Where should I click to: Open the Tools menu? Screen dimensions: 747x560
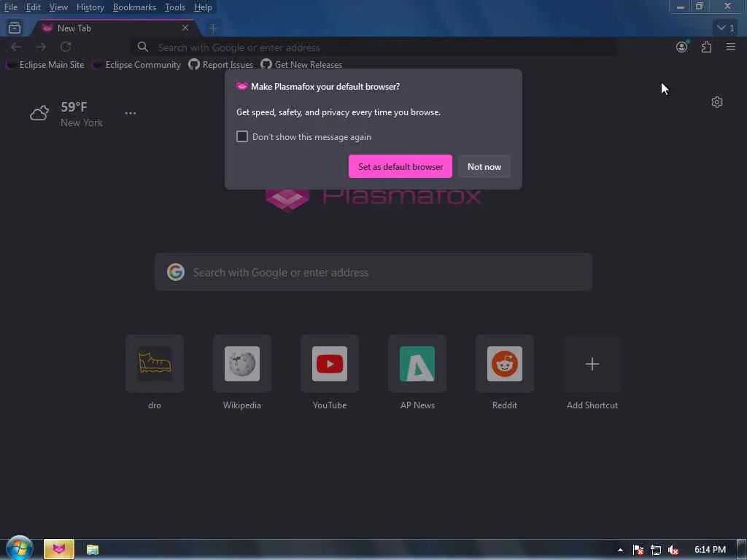coord(175,7)
